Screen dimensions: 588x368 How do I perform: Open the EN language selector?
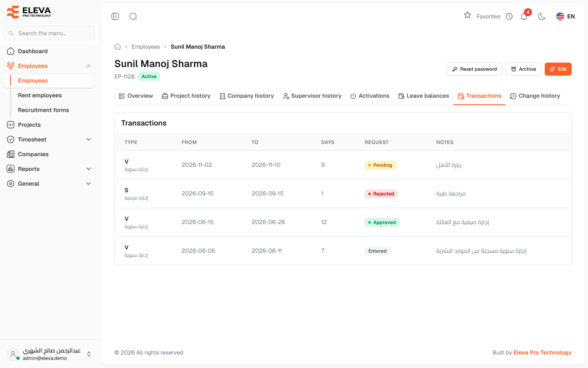pos(566,16)
